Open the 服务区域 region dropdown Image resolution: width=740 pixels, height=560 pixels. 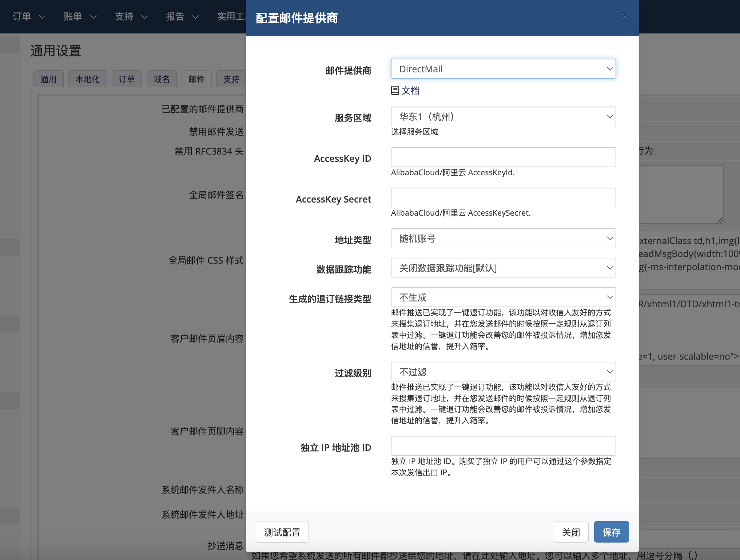[503, 117]
